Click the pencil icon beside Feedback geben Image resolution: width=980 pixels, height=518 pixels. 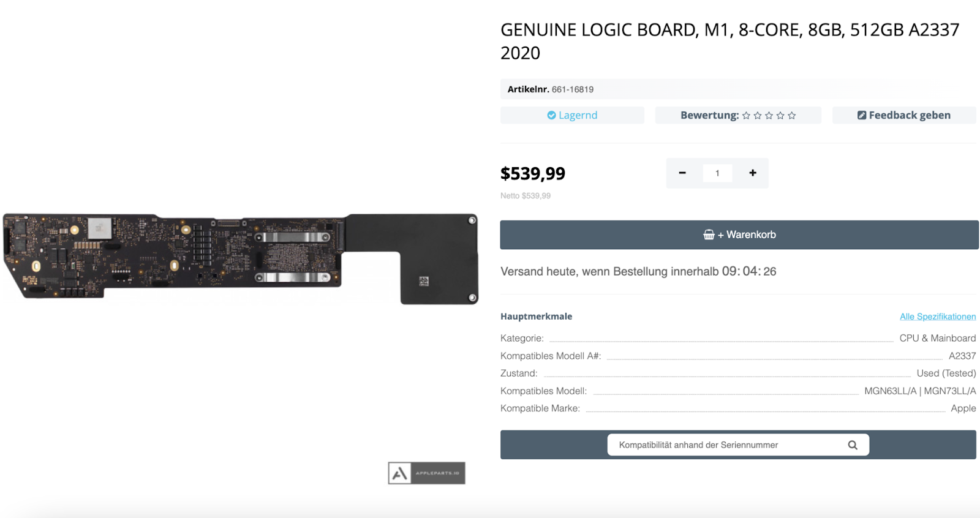(861, 115)
